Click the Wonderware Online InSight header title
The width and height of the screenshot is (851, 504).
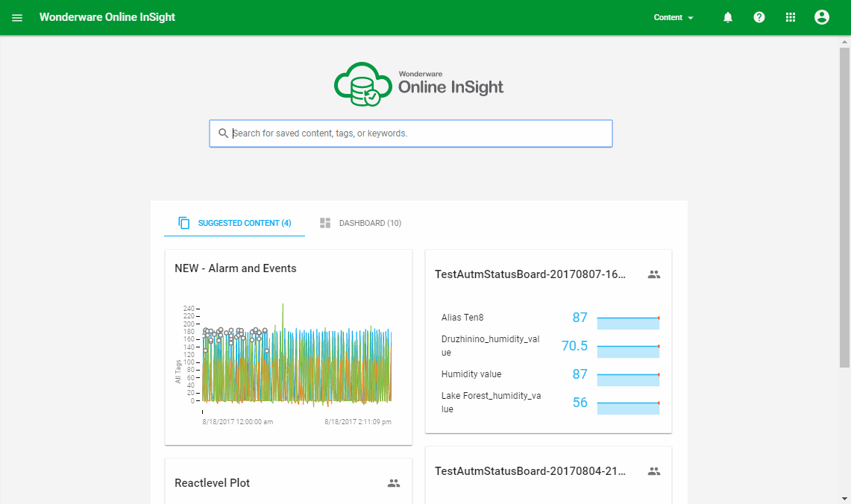(107, 17)
